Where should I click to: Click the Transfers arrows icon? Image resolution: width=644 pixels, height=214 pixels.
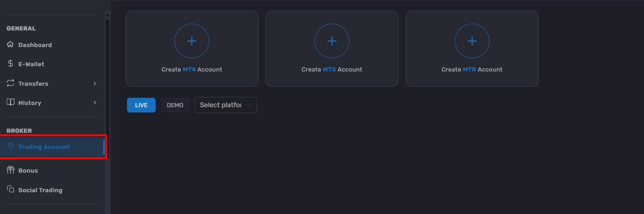(11, 83)
